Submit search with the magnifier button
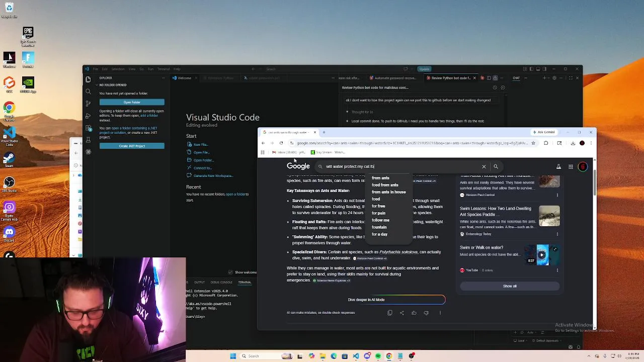 (496, 166)
